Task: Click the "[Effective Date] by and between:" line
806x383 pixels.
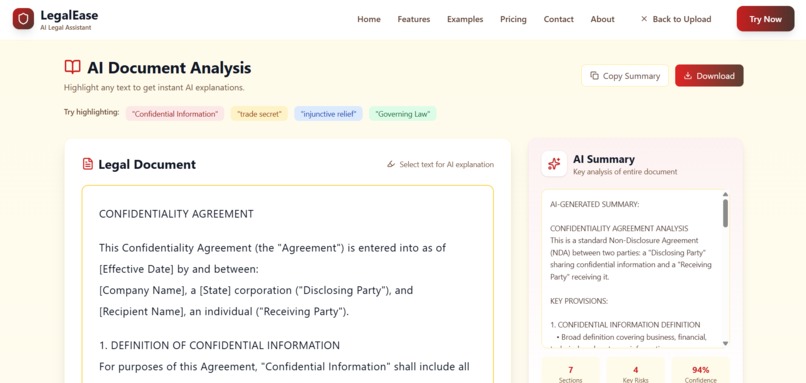Action: [179, 269]
